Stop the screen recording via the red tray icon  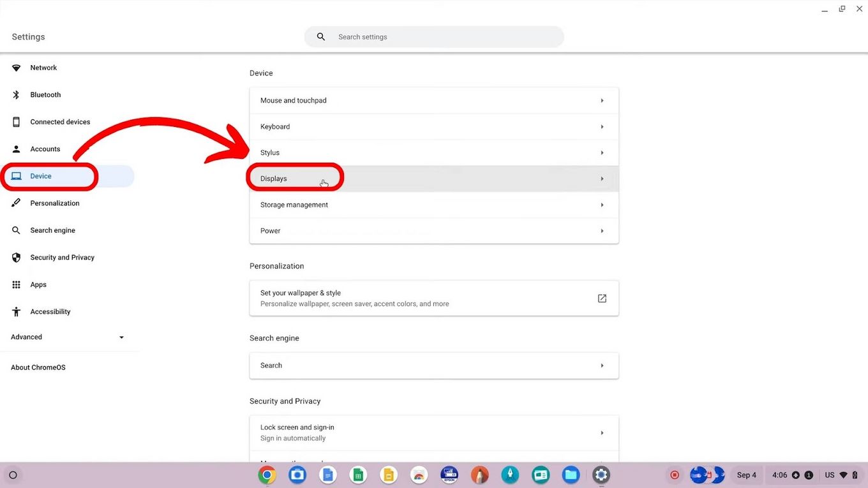(x=675, y=475)
